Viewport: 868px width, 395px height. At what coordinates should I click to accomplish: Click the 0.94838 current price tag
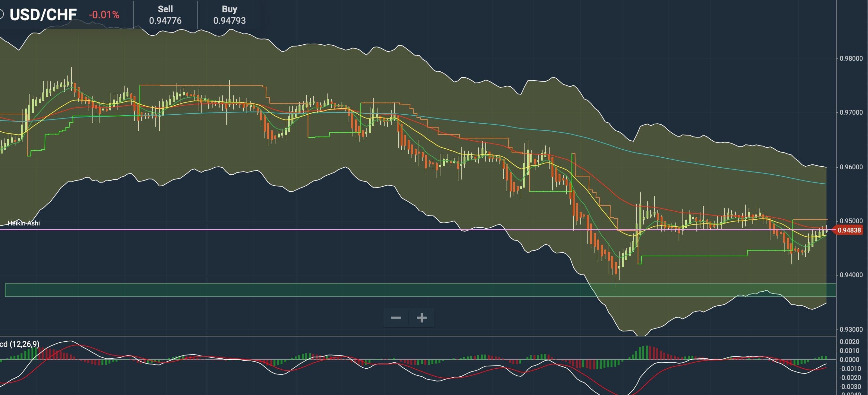(x=848, y=230)
